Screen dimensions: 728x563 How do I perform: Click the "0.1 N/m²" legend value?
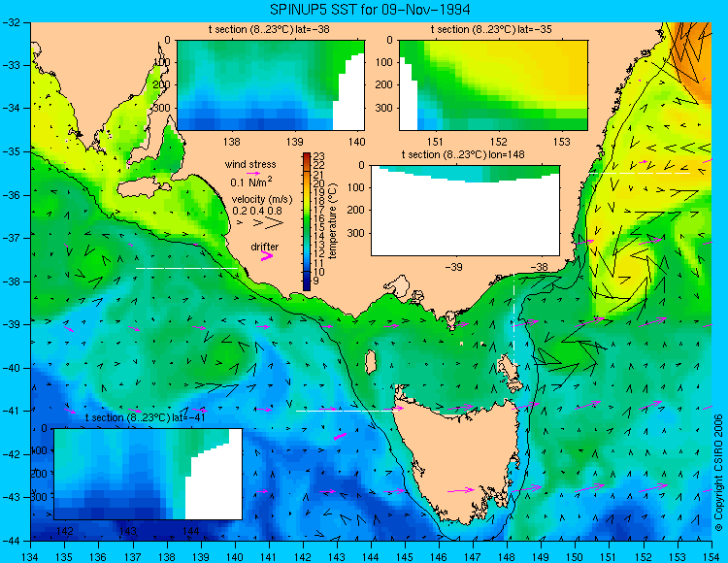pos(251,182)
